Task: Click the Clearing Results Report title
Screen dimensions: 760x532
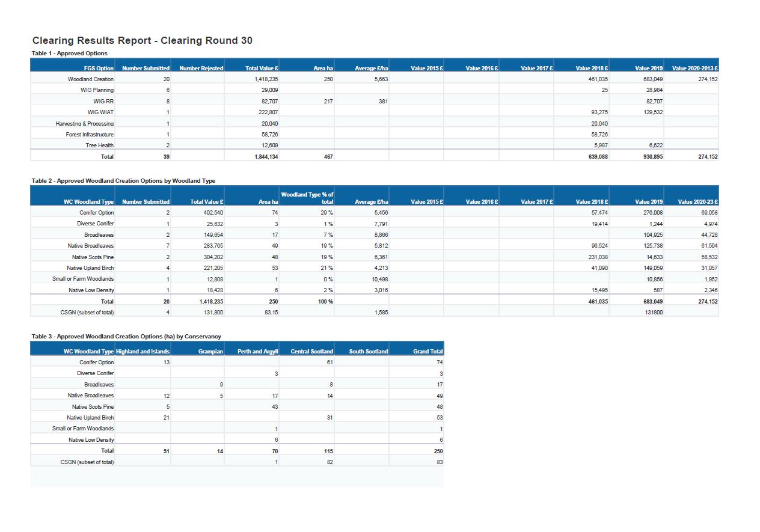Action: (x=142, y=41)
